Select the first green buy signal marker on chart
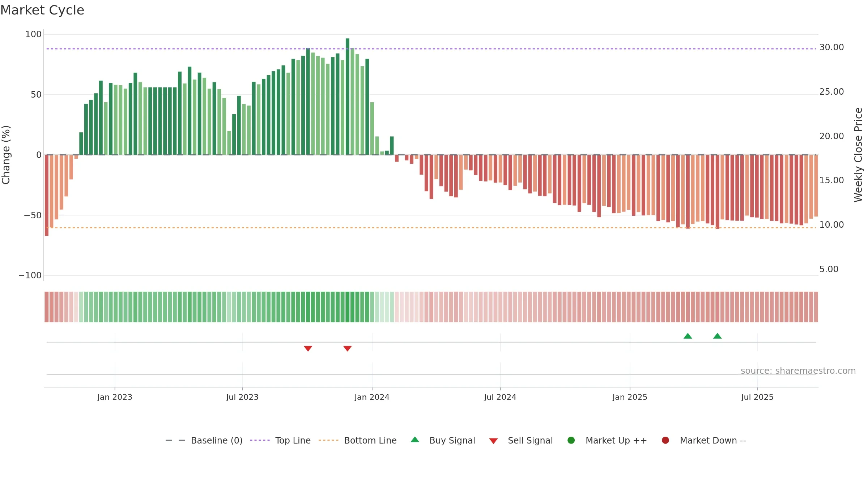The image size is (868, 488). (x=688, y=336)
